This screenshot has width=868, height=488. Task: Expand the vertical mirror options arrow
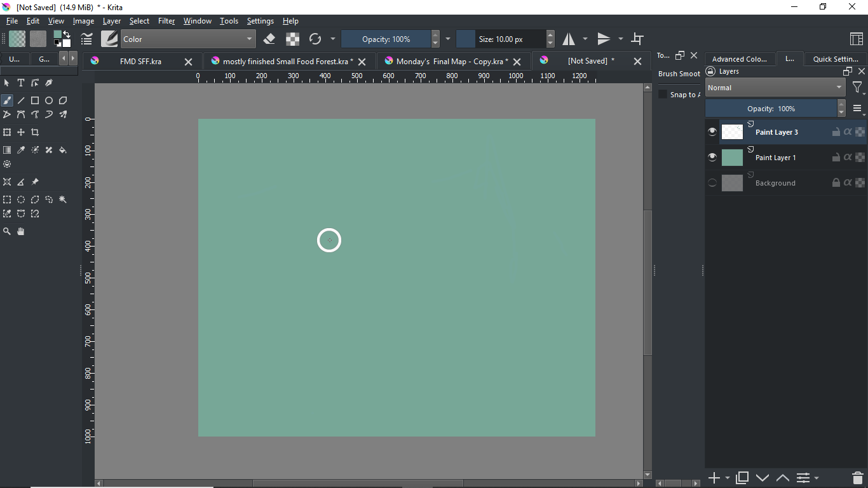(621, 39)
